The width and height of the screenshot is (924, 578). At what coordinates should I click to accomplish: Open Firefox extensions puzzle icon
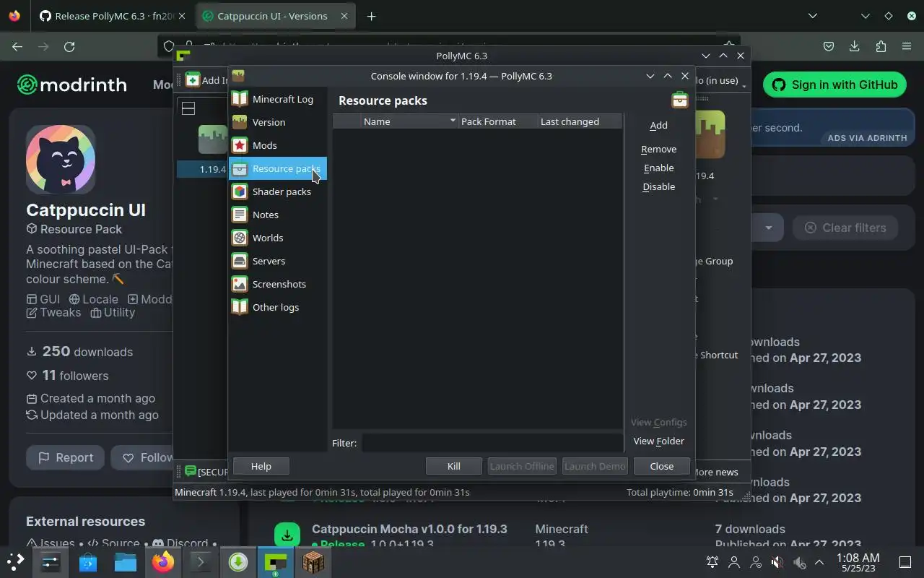click(x=881, y=46)
